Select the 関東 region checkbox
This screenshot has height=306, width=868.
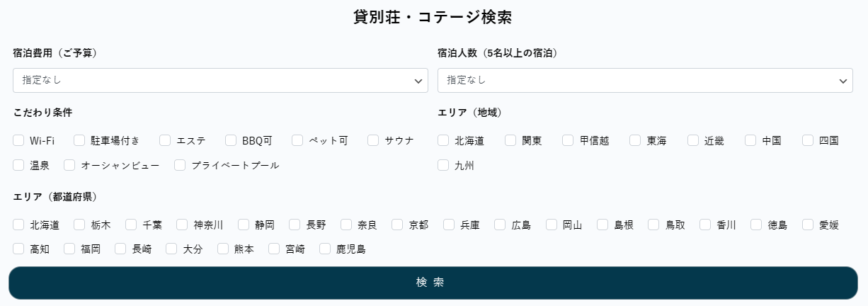point(510,140)
